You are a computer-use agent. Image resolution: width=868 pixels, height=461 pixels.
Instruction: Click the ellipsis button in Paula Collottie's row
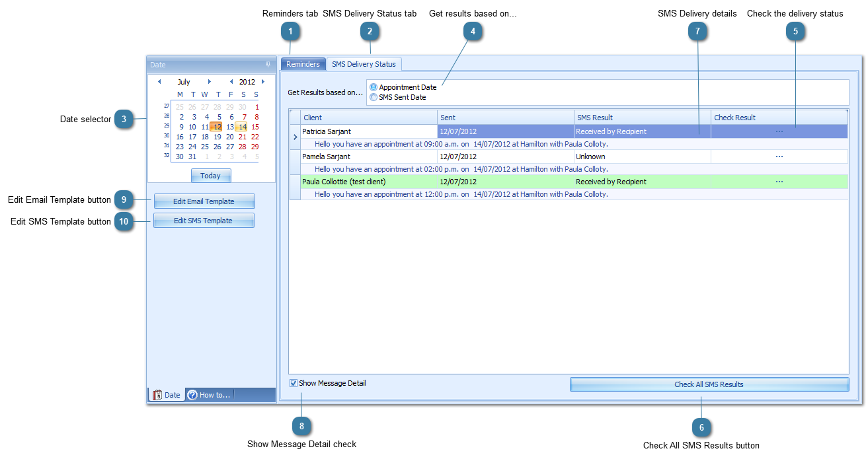779,182
